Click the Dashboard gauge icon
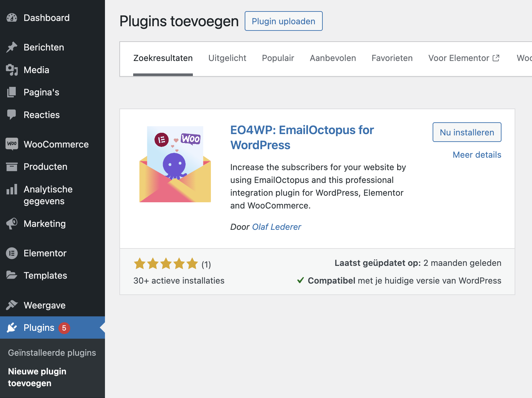The image size is (532, 398). click(12, 18)
